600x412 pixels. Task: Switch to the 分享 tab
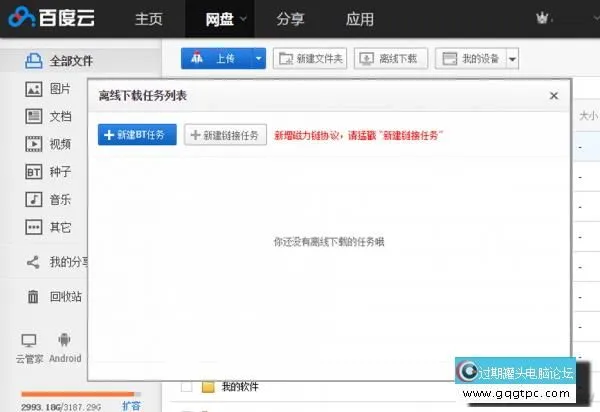(290, 19)
